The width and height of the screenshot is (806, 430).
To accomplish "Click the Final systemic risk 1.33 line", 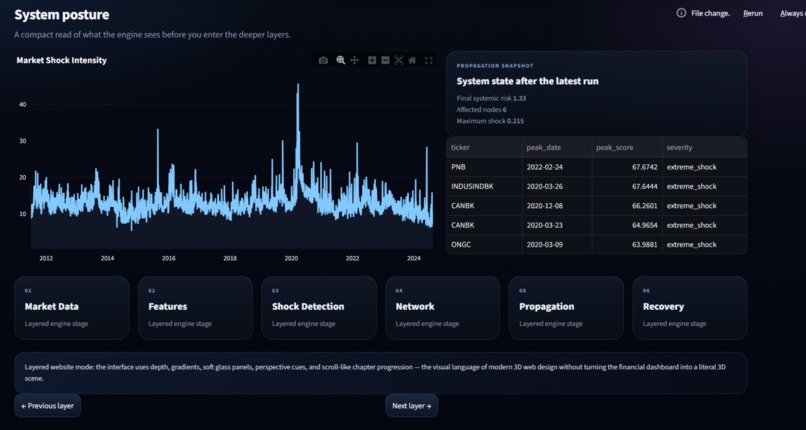I will point(491,98).
